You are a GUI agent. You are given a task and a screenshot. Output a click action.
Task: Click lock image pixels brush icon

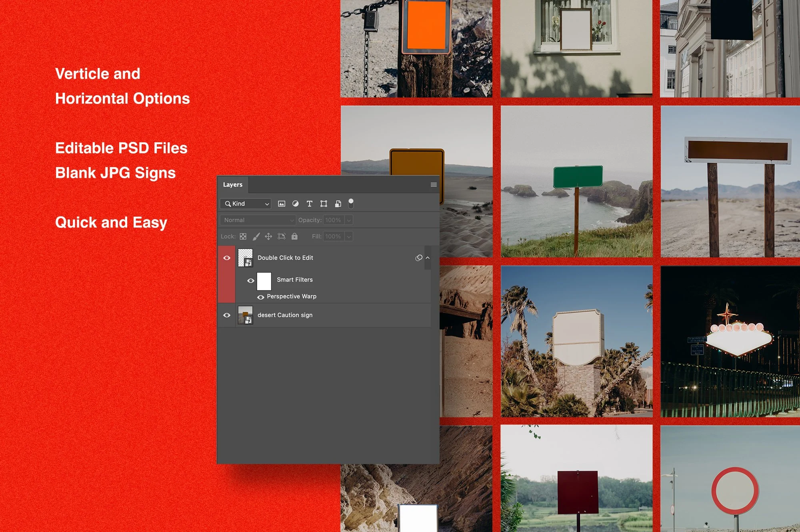click(256, 237)
